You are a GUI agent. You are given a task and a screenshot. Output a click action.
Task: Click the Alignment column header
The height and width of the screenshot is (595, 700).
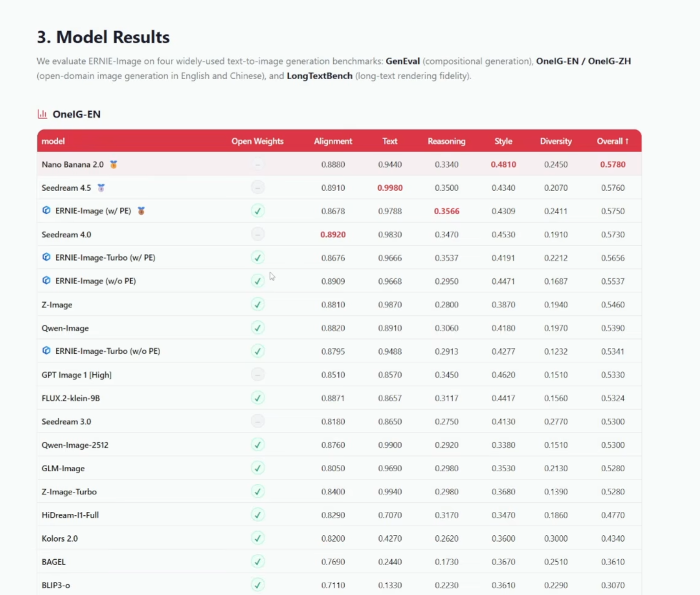(333, 141)
